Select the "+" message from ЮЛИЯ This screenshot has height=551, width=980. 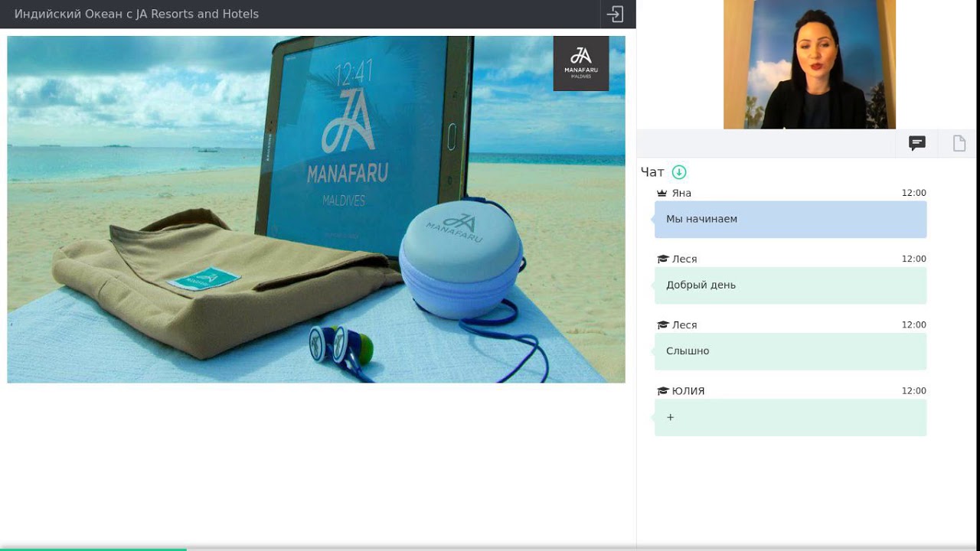790,417
